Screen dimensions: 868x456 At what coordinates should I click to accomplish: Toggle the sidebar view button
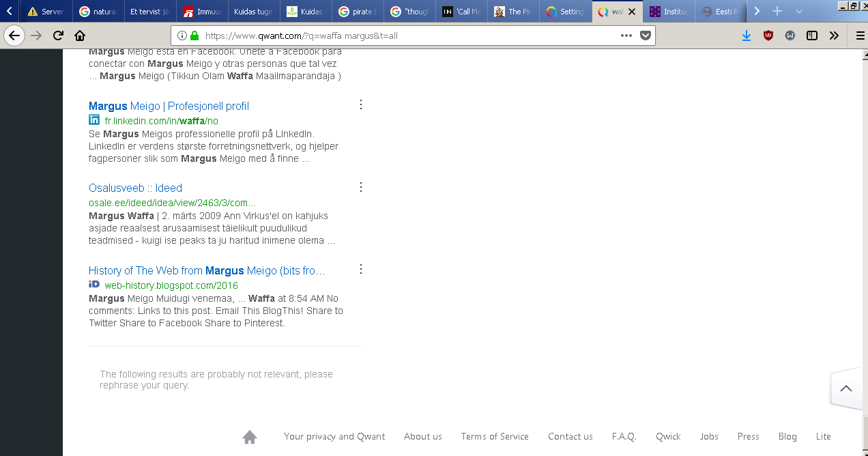tap(812, 35)
